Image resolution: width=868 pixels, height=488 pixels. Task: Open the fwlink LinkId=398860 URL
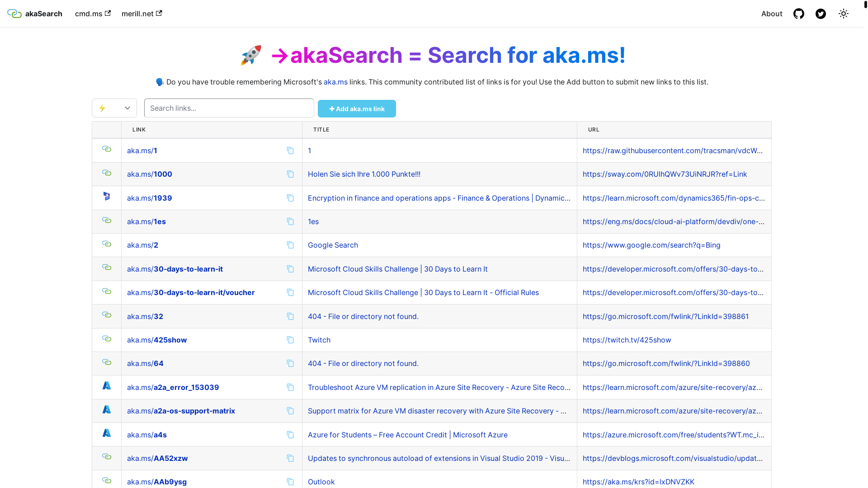[x=666, y=363]
